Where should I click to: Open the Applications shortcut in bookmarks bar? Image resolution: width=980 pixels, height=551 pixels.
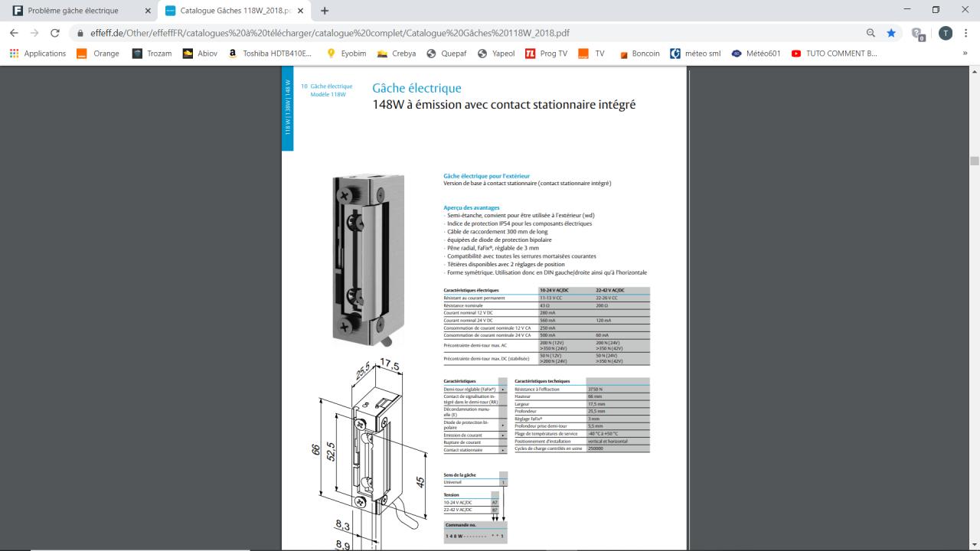(x=38, y=54)
